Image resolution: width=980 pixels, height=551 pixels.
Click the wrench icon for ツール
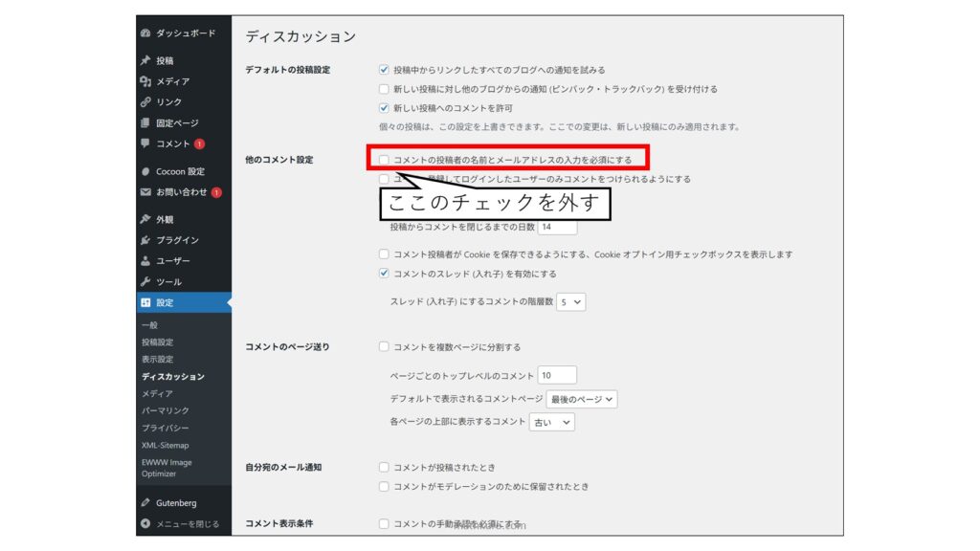pos(145,282)
